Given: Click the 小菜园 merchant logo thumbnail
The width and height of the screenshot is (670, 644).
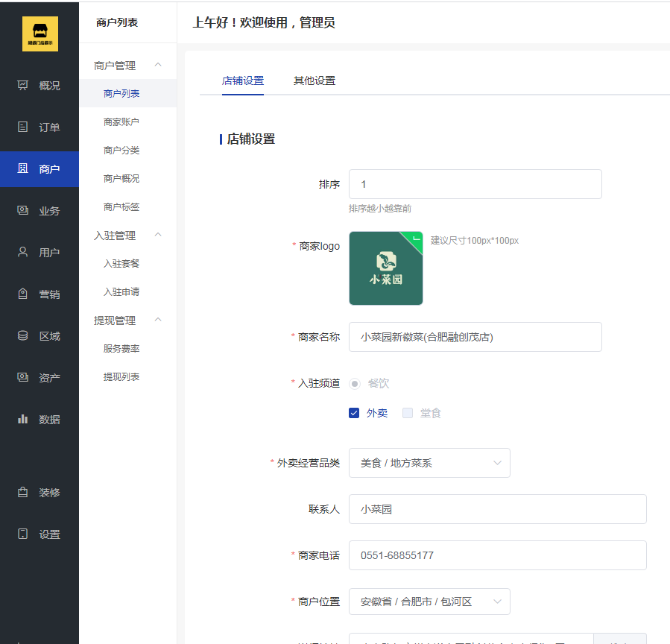Looking at the screenshot, I should coord(386,268).
